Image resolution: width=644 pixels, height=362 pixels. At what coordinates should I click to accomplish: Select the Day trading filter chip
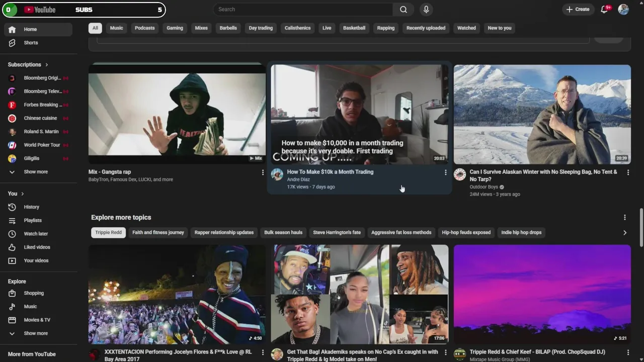point(261,28)
